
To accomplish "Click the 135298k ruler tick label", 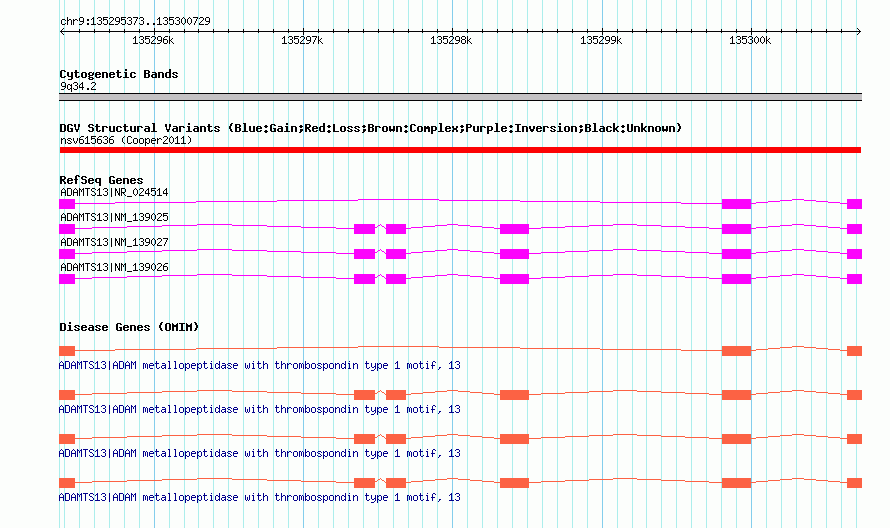I will [x=451, y=40].
